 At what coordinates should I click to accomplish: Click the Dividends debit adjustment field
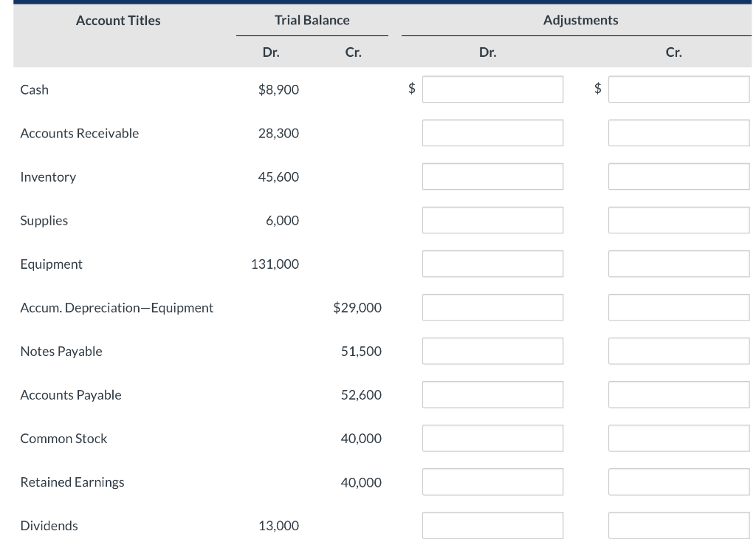(x=492, y=524)
